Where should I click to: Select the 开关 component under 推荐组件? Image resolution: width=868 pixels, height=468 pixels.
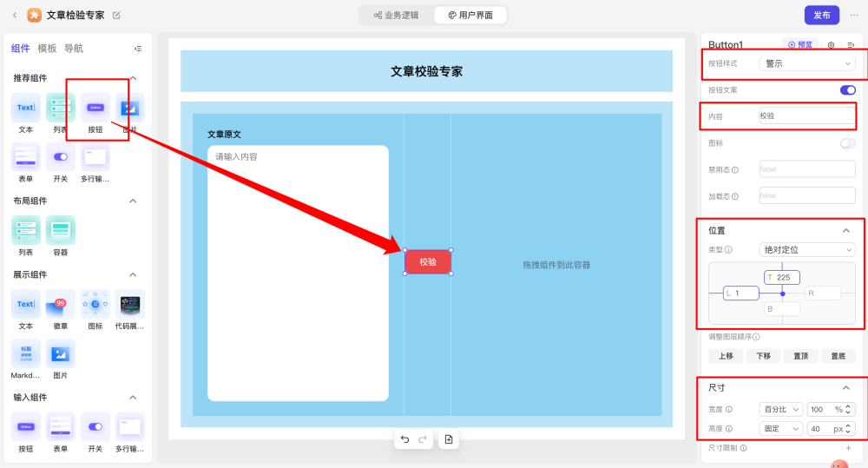coord(61,163)
